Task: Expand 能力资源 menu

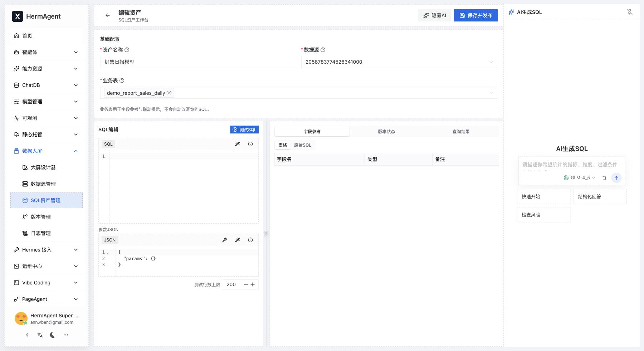Action: [47, 69]
